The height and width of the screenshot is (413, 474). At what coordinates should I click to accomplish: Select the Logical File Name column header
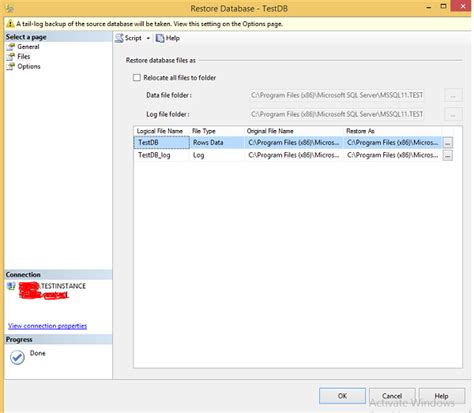point(162,131)
